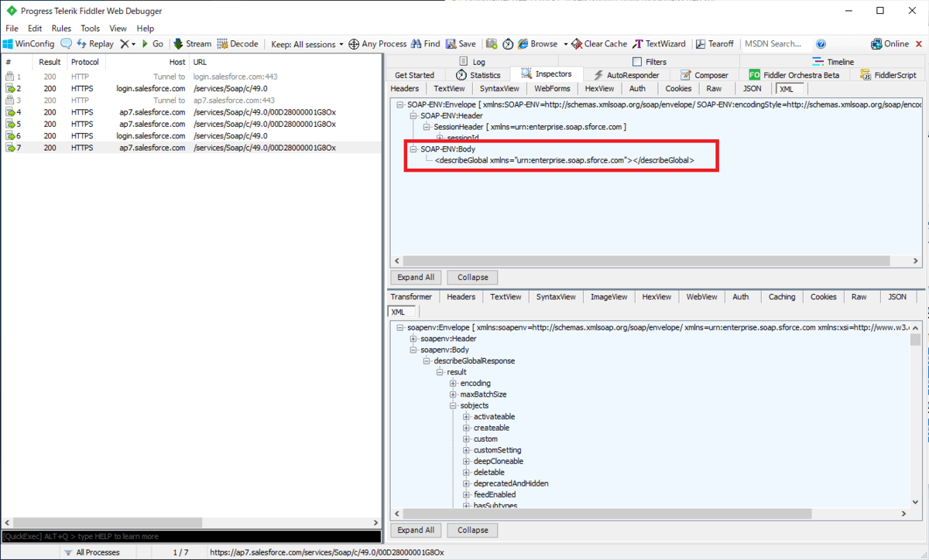Open the Remove sessions X dropdown

(x=128, y=44)
